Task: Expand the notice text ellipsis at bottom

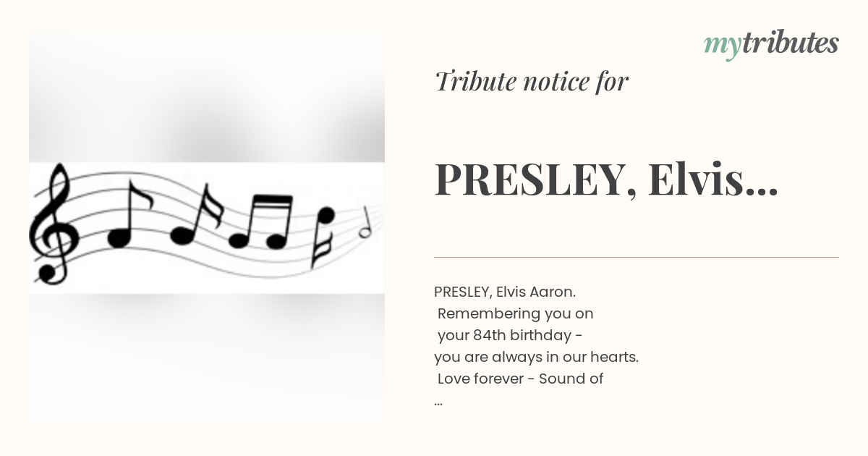Action: pyautogui.click(x=438, y=402)
